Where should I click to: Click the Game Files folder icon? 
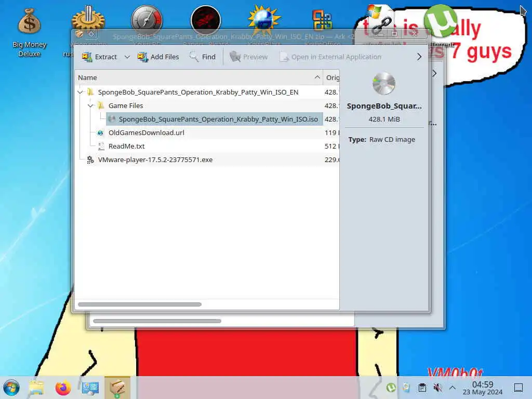(x=101, y=105)
